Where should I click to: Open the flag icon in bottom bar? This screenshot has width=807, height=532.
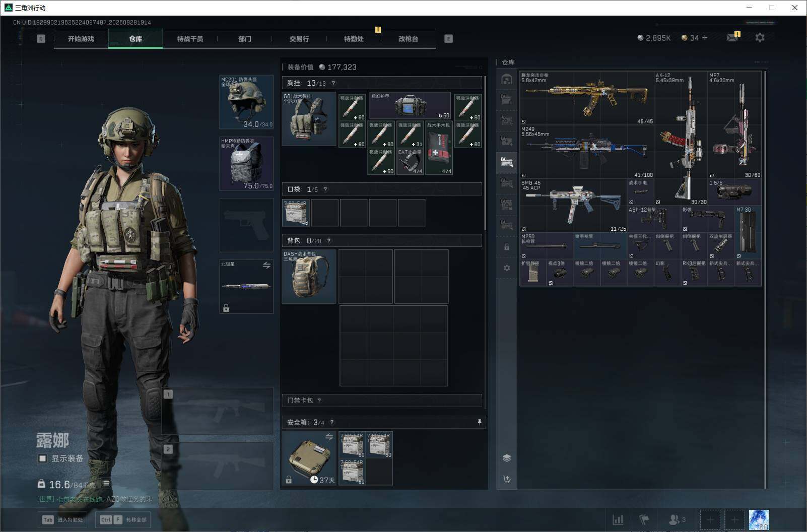coord(644,519)
